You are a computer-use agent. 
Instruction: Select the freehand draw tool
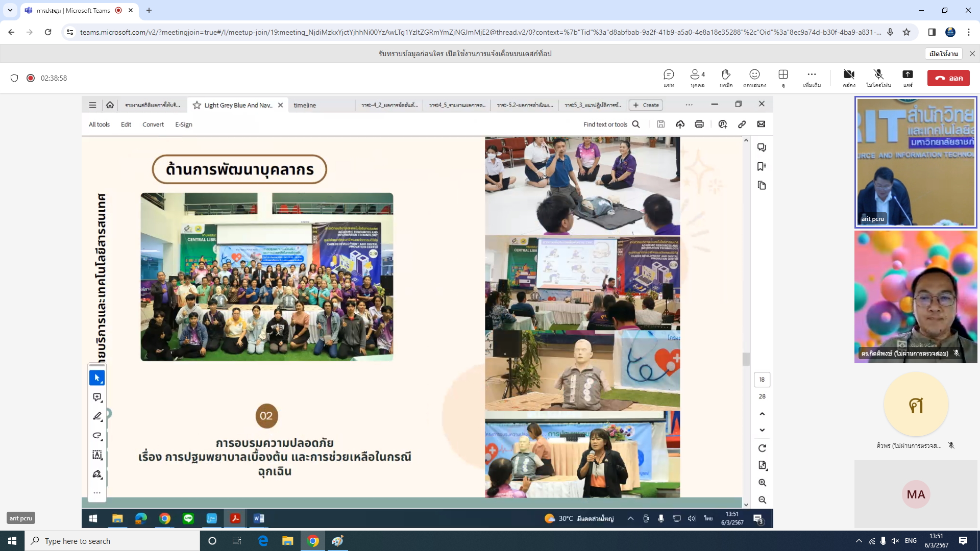[x=97, y=436]
